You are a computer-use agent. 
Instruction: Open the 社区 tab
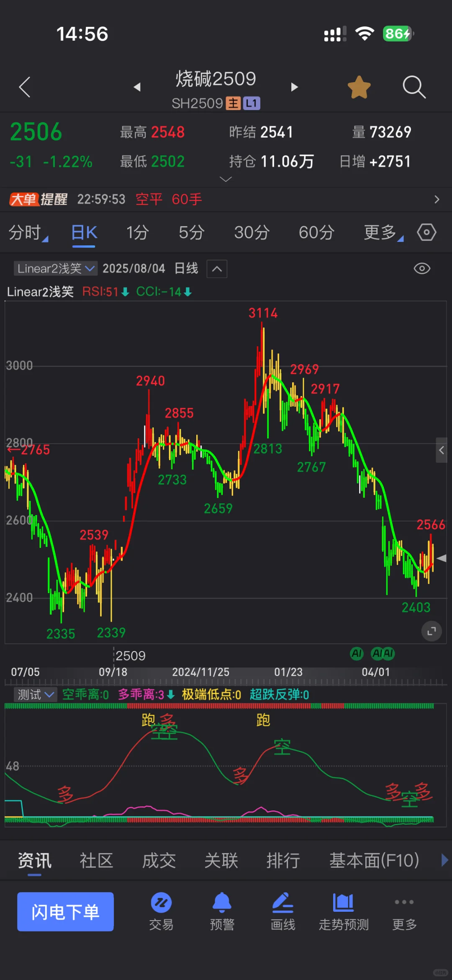(97, 861)
